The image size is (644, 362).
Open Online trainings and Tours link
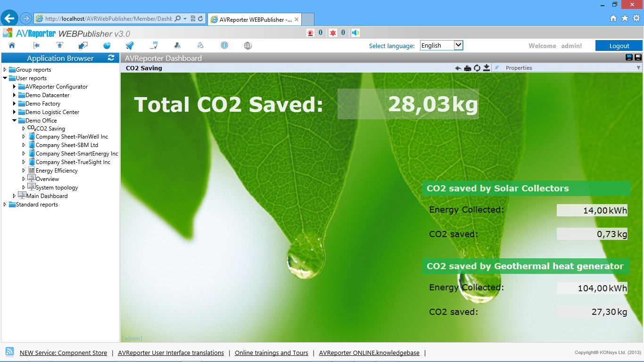pos(272,353)
